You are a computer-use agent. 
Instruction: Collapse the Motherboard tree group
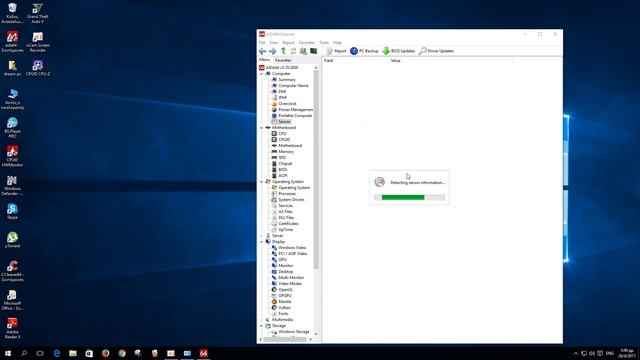click(x=262, y=128)
